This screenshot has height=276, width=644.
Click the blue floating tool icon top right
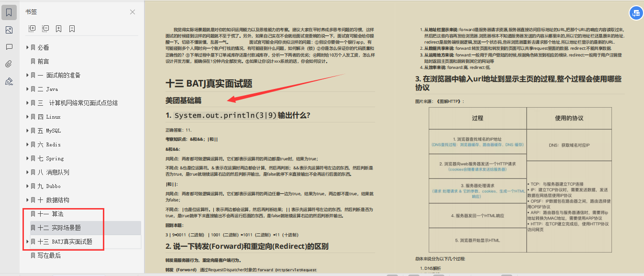point(635,13)
